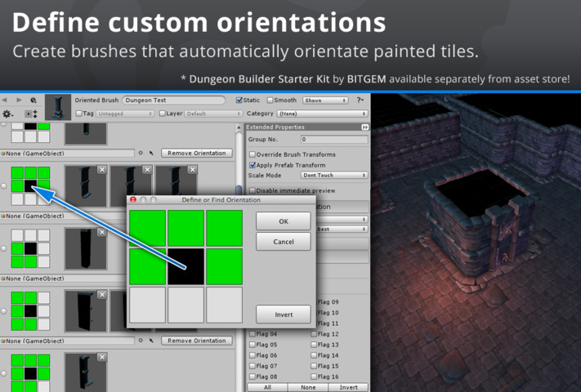Image resolution: width=581 pixels, height=392 pixels.
Task: Tick the Flag 06 checkbox
Action: (x=253, y=355)
